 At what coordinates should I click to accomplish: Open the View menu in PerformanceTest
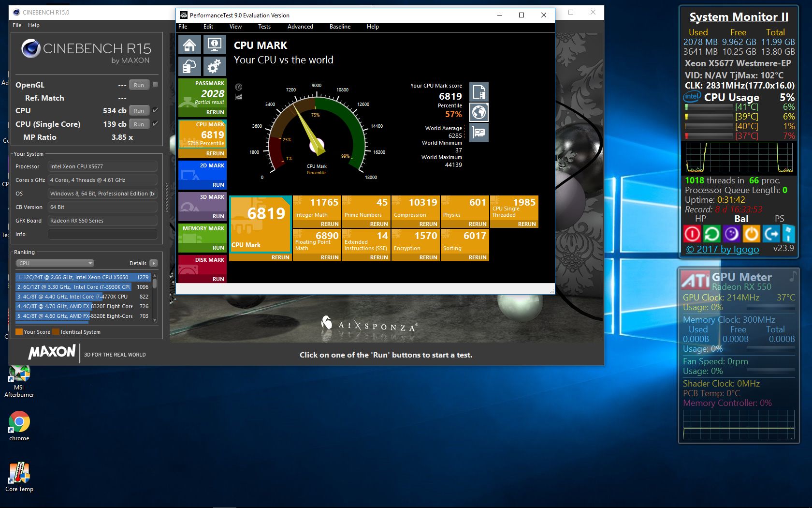[x=235, y=27]
